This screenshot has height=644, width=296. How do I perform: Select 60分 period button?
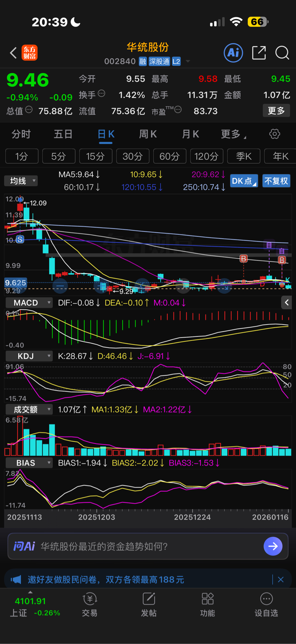point(170,156)
